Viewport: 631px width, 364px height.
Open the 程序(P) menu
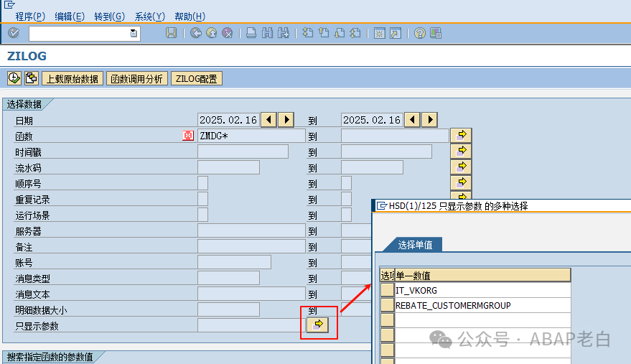click(30, 17)
